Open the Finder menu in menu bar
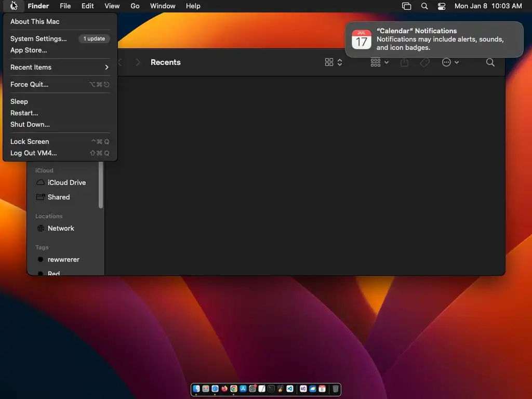This screenshot has height=399, width=532. tap(38, 6)
